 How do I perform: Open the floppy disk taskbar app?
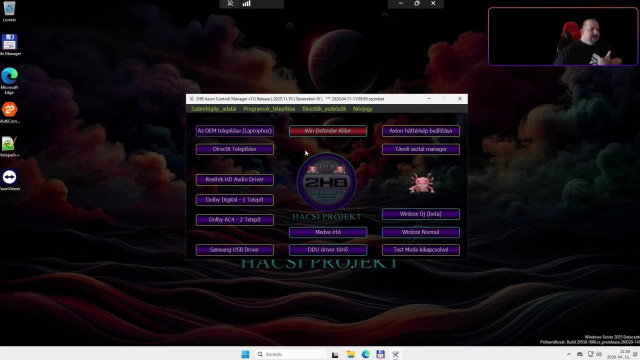coord(380,354)
